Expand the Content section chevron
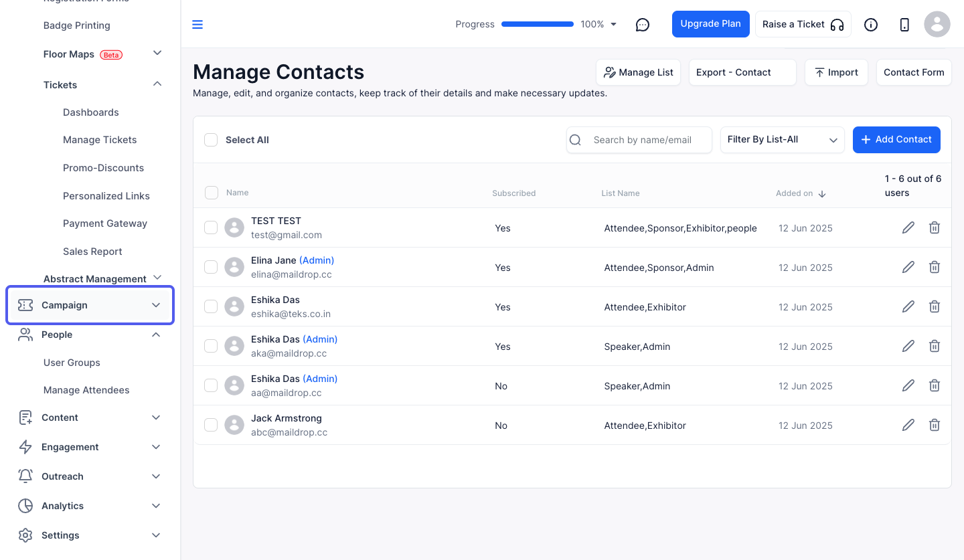This screenshot has height=560, width=964. pos(156,417)
